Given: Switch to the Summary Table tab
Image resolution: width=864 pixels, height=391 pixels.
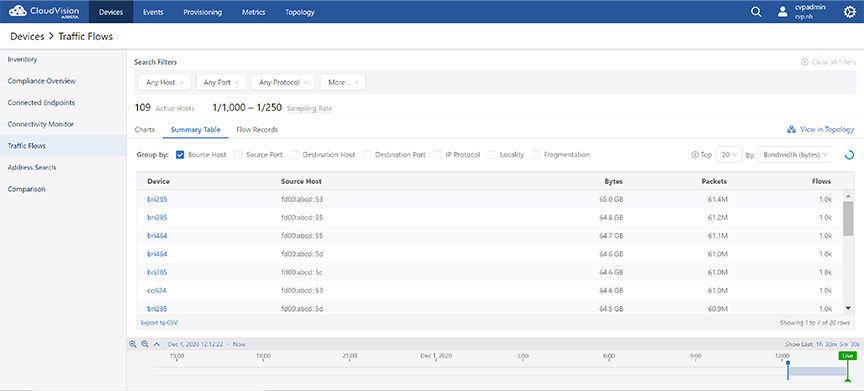Looking at the screenshot, I should coord(196,130).
